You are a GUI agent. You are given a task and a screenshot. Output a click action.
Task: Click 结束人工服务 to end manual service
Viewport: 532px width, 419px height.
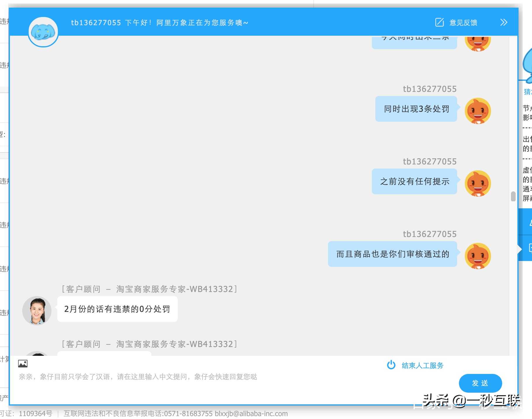click(x=422, y=365)
